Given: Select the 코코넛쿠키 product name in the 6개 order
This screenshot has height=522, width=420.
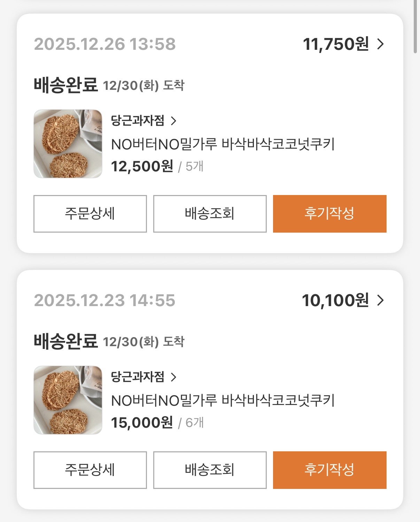Looking at the screenshot, I should [223, 400].
